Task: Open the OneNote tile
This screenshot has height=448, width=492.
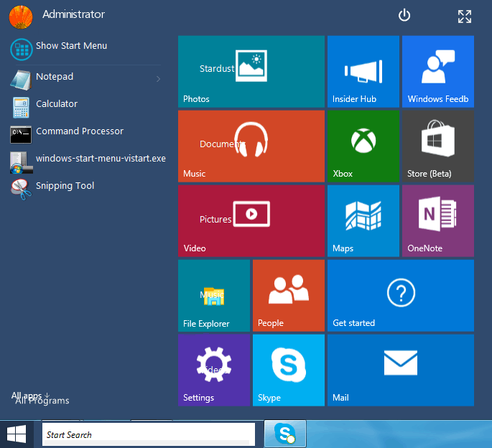Action: click(438, 221)
